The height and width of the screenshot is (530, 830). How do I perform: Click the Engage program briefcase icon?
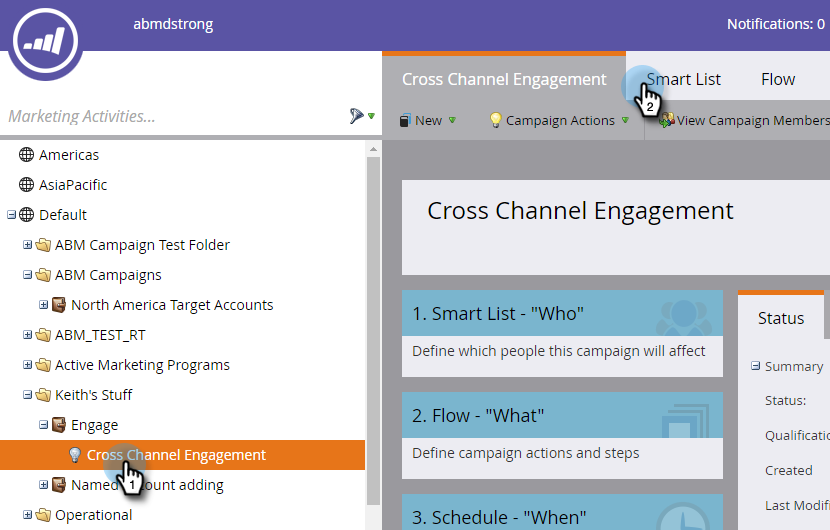point(59,425)
